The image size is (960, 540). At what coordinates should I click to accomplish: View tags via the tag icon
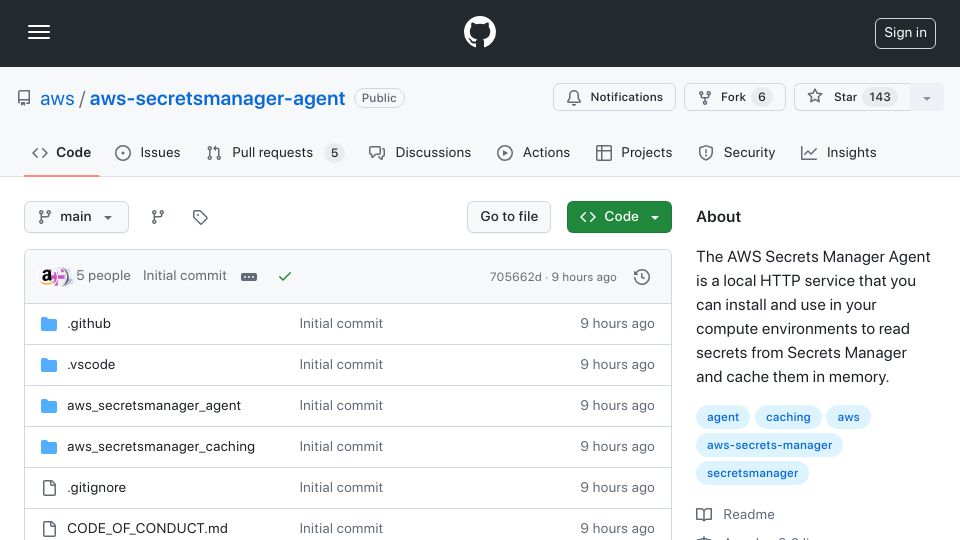(x=200, y=217)
